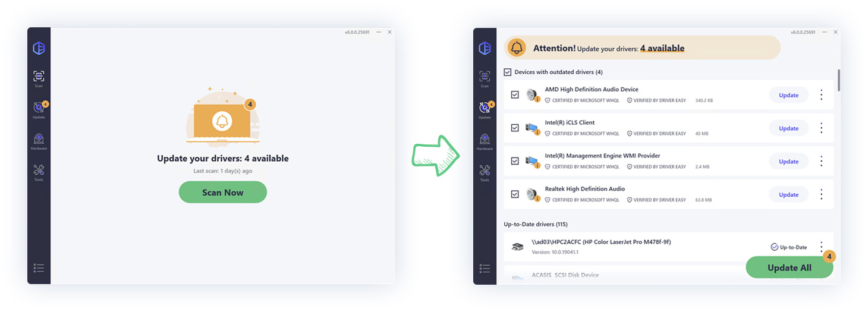Open more options for AMD High Definition Audio

[x=822, y=94]
